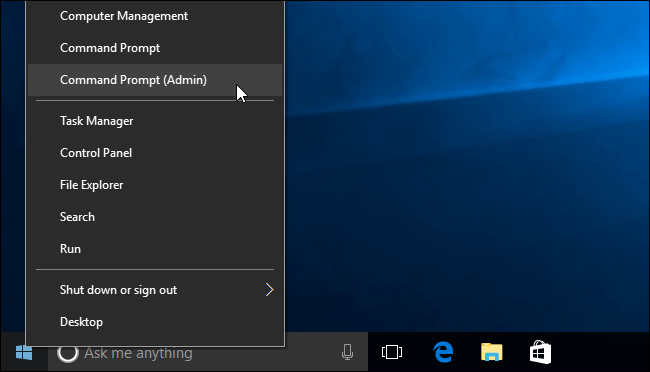The image size is (650, 372).
Task: Click the Cortana circle icon
Action: point(68,353)
